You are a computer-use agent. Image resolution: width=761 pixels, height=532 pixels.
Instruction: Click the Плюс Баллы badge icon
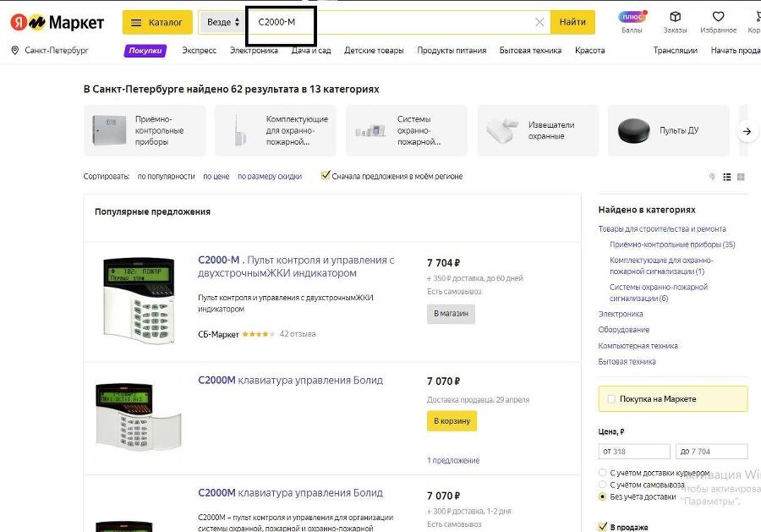click(x=629, y=17)
